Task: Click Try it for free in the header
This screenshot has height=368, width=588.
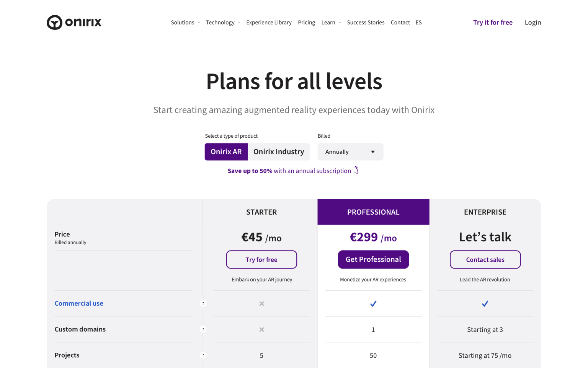Action: coord(493,22)
